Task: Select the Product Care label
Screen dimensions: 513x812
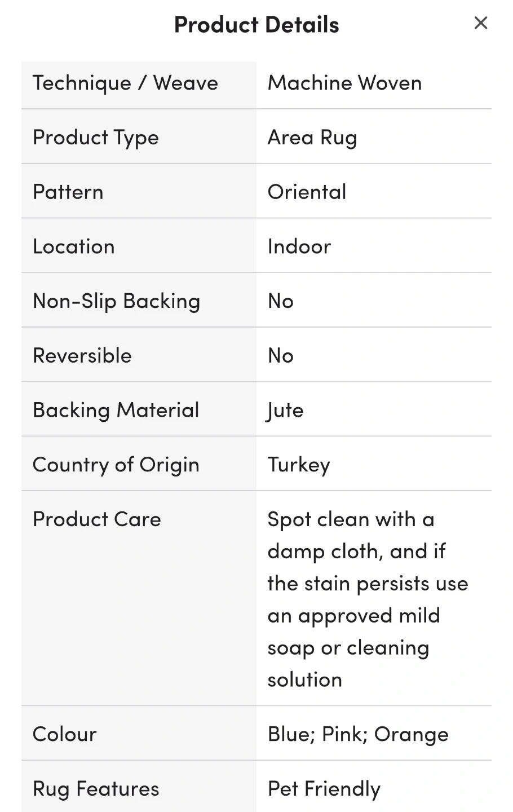Action: point(97,519)
